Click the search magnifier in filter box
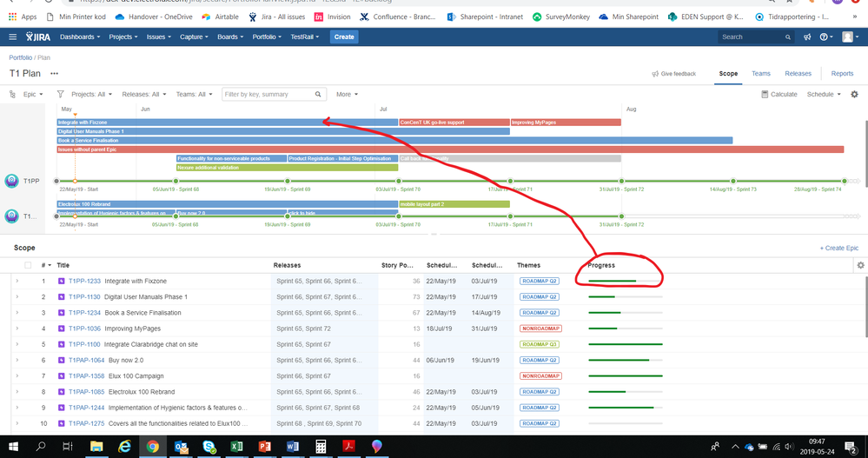The height and width of the screenshot is (458, 868). tap(318, 94)
